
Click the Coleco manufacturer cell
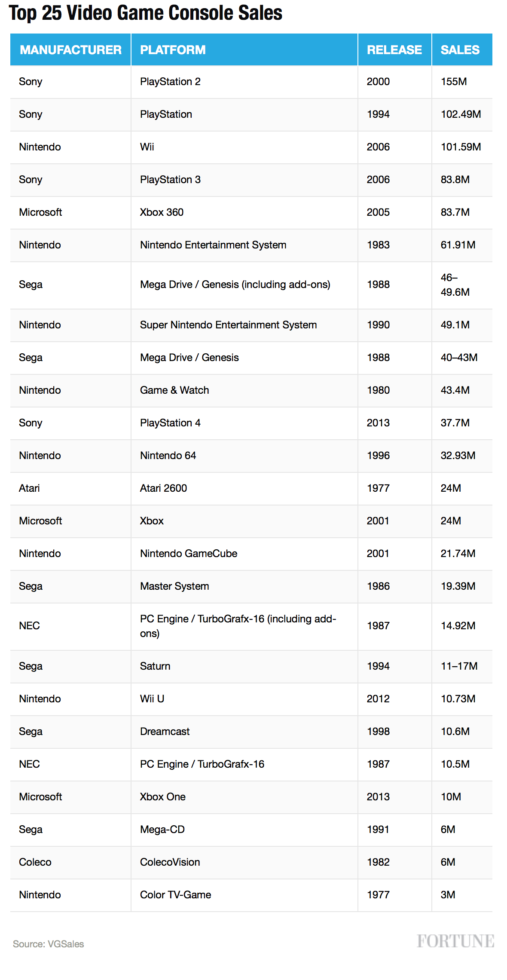coord(35,862)
